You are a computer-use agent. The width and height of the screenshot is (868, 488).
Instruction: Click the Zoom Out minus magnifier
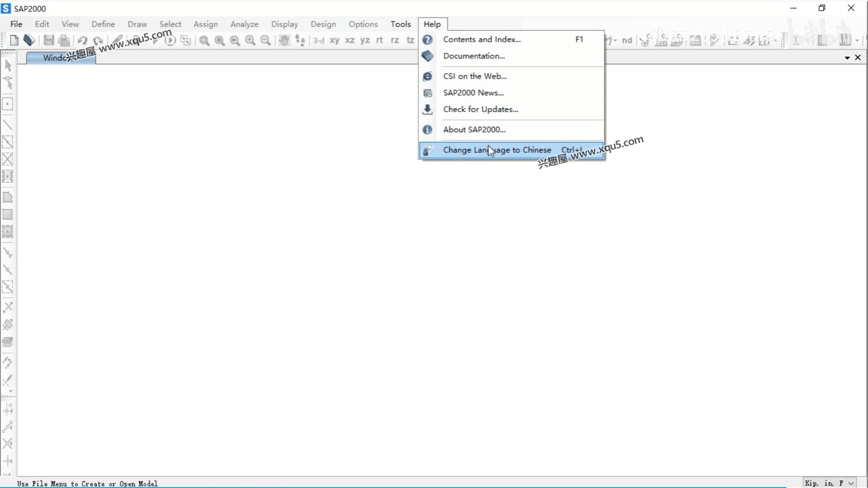266,40
